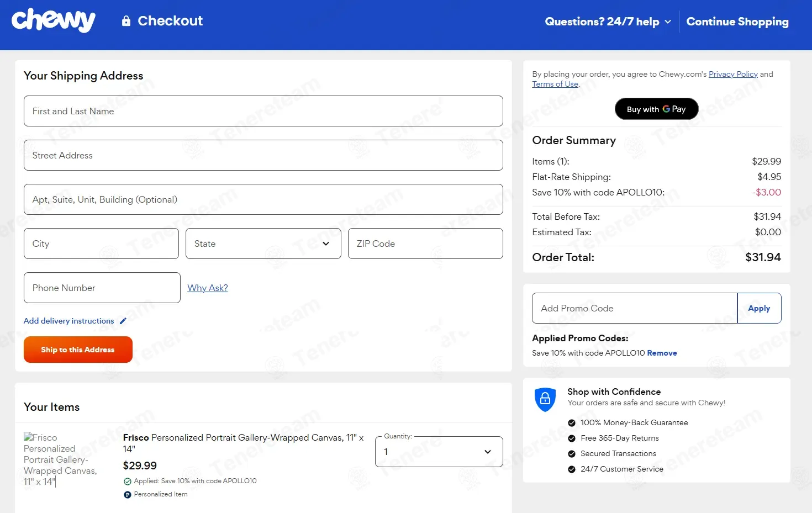Click the Applied promo green check icon
The width and height of the screenshot is (812, 513).
(128, 481)
